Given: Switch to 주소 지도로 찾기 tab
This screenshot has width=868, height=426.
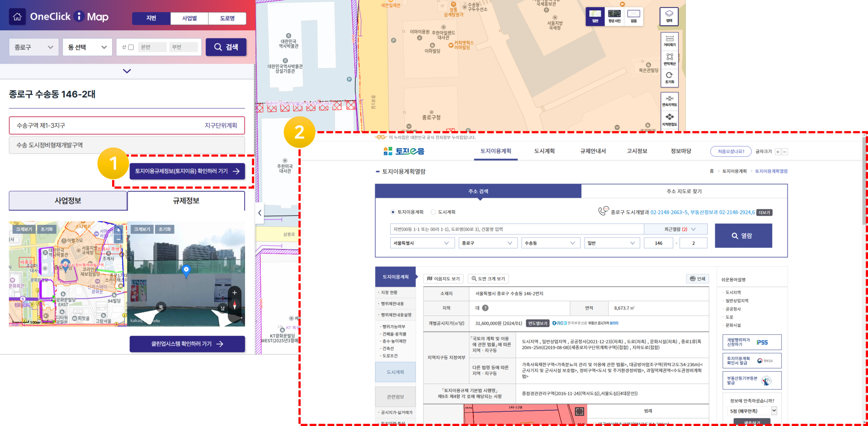Looking at the screenshot, I should (684, 191).
